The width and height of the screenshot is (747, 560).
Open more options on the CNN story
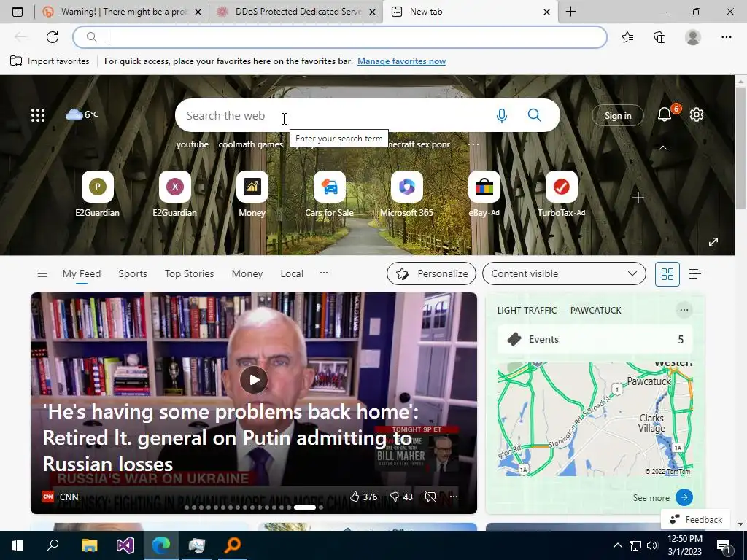point(454,497)
